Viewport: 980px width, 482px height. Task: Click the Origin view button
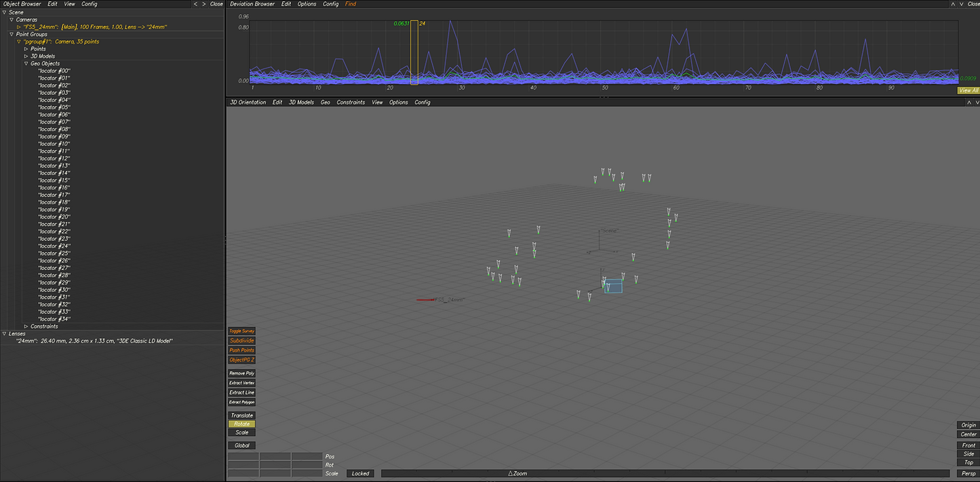coord(968,425)
